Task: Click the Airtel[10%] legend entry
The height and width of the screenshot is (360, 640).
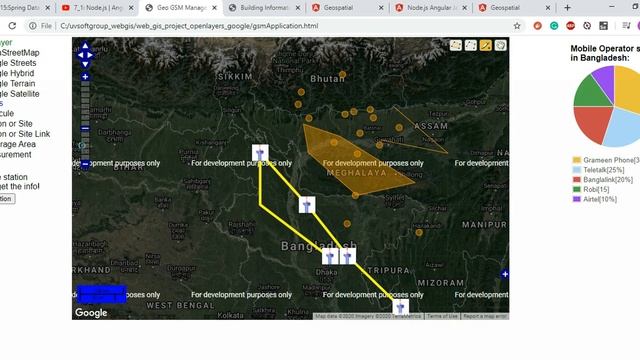Action: (595, 199)
